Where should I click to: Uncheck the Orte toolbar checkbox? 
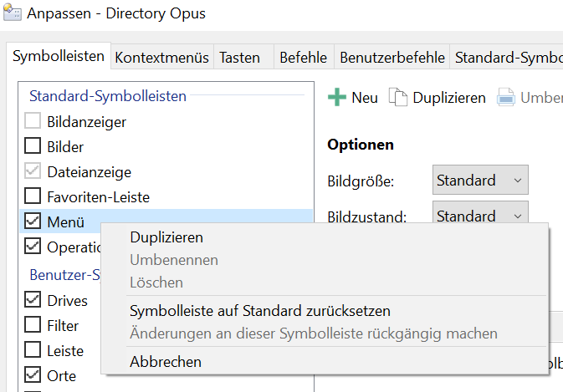point(33,374)
